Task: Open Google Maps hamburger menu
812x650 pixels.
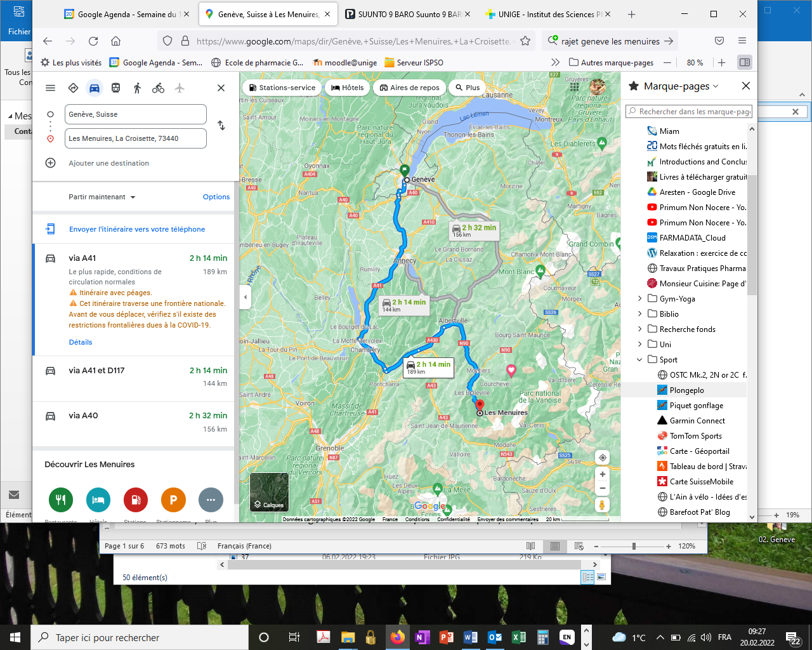Action: [51, 88]
